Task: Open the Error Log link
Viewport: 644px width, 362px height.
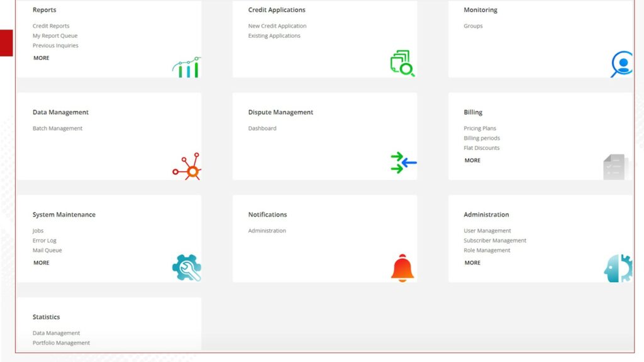Action: [x=45, y=240]
